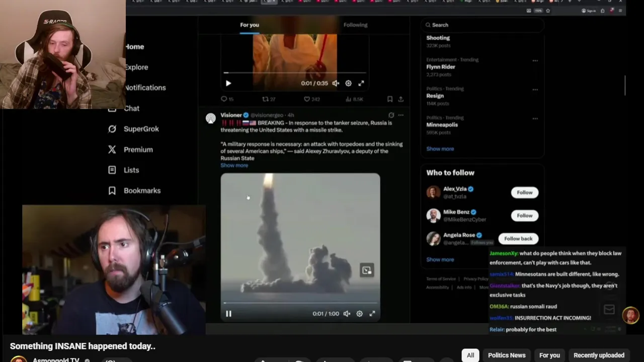644x362 pixels.
Task: Click the Asmongold TV channel name
Action: pyautogui.click(x=55, y=360)
